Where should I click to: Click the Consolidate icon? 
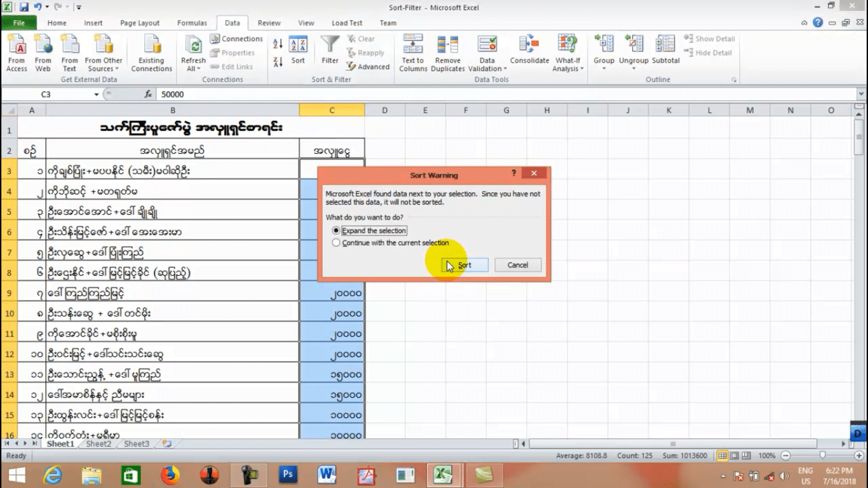529,50
